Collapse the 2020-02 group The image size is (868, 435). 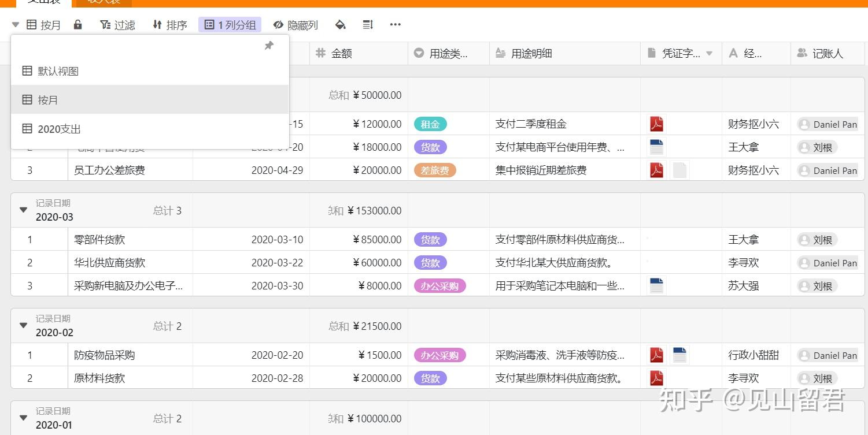pyautogui.click(x=24, y=325)
